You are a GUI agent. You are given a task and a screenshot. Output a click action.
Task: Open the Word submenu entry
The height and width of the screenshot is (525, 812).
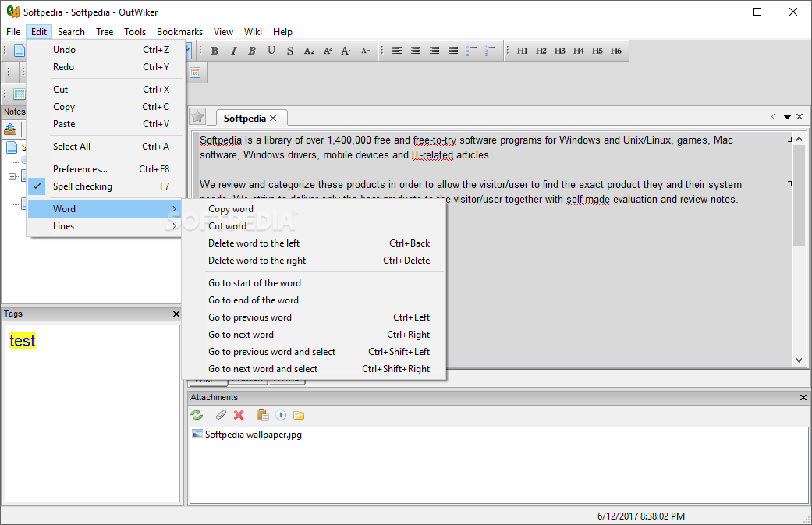[x=105, y=208]
